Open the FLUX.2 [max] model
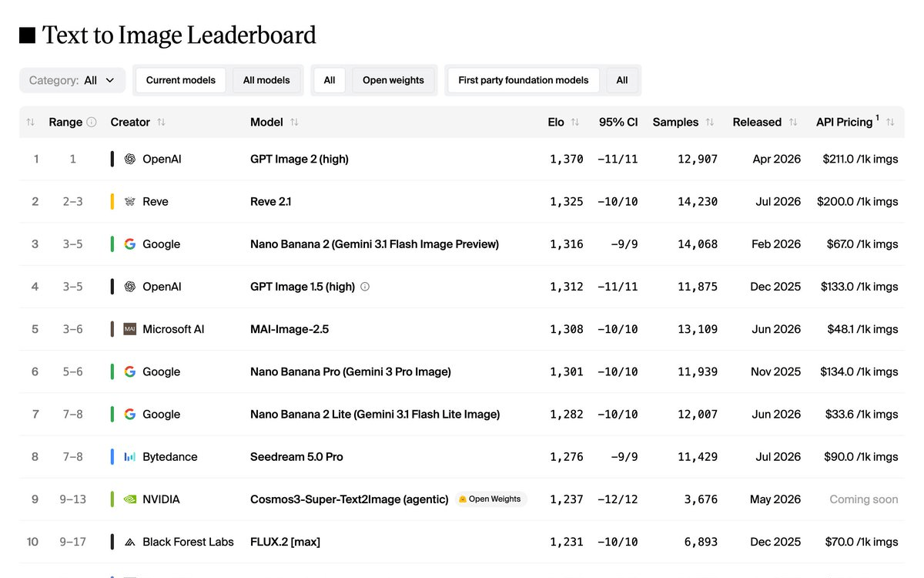 click(x=285, y=542)
